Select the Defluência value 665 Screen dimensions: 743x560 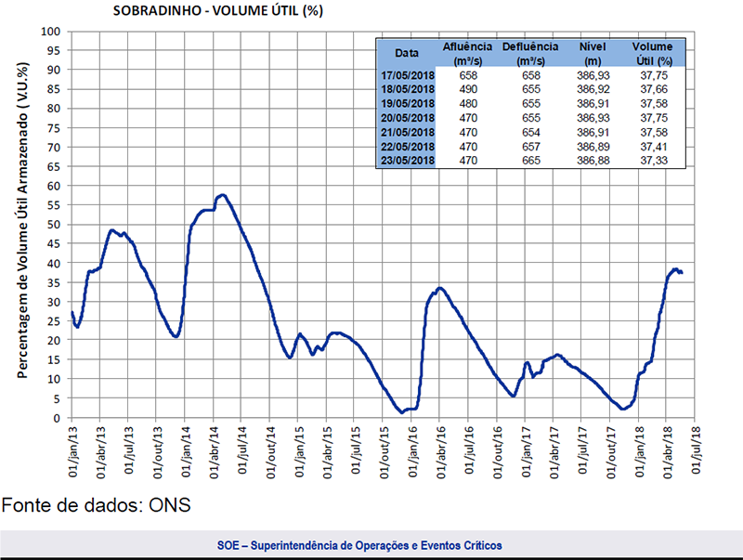[529, 161]
